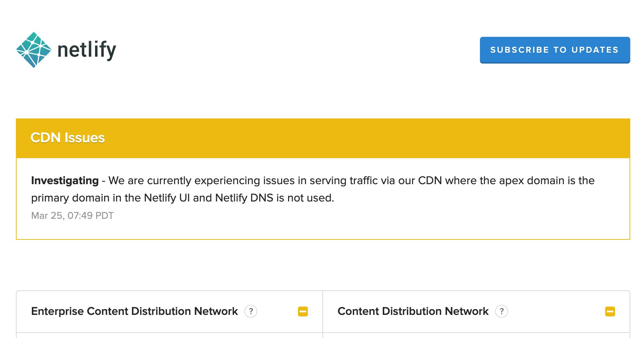Image resolution: width=644 pixels, height=338 pixels.
Task: Click the Netlify diamond logo icon
Action: coord(34,50)
